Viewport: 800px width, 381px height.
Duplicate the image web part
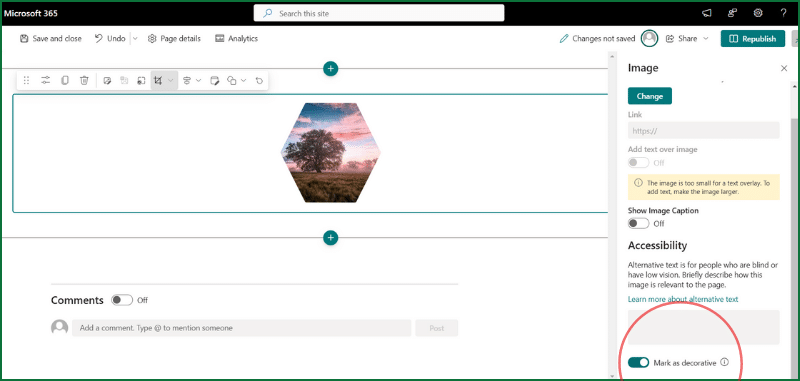[x=65, y=80]
